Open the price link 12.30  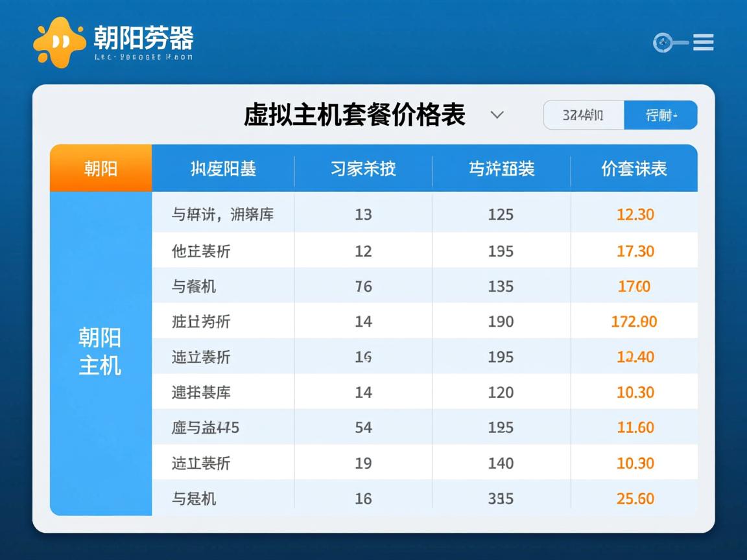click(x=635, y=215)
